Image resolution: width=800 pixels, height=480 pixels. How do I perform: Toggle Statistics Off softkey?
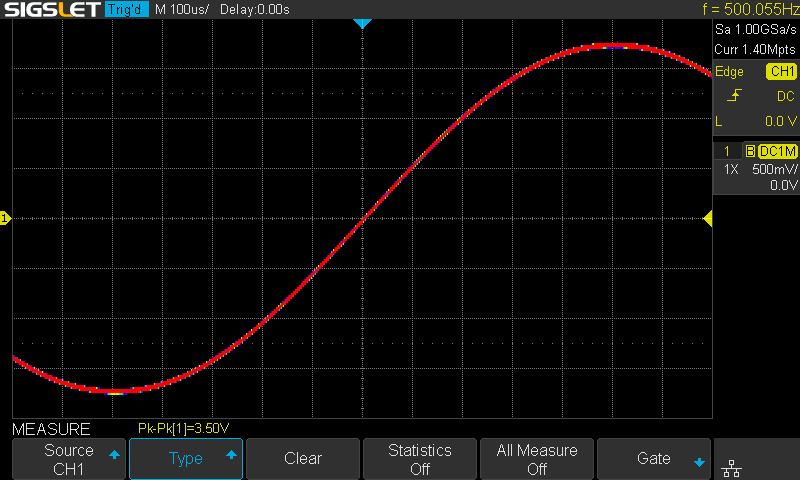tap(419, 459)
